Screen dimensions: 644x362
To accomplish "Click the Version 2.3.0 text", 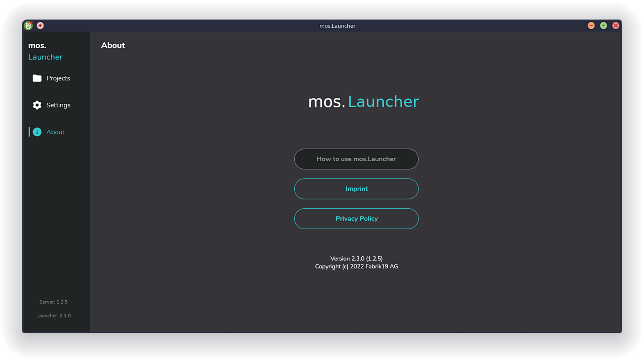I will click(x=356, y=258).
